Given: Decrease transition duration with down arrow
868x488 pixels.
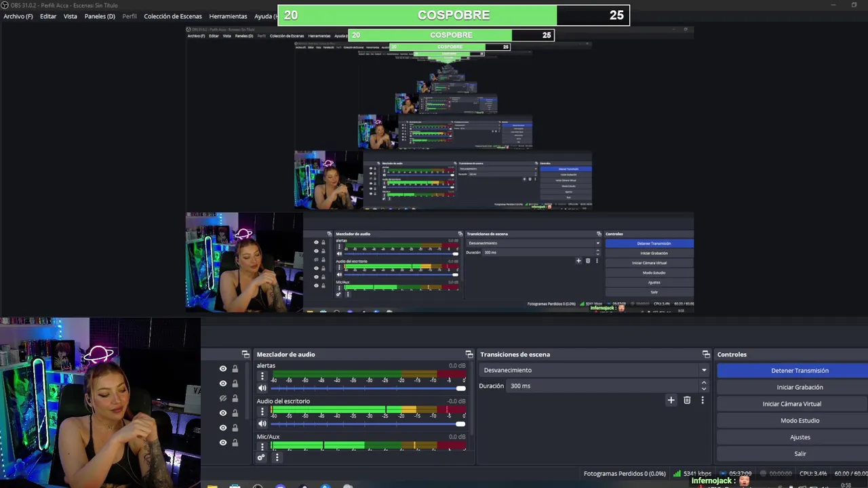Looking at the screenshot, I should [x=704, y=389].
